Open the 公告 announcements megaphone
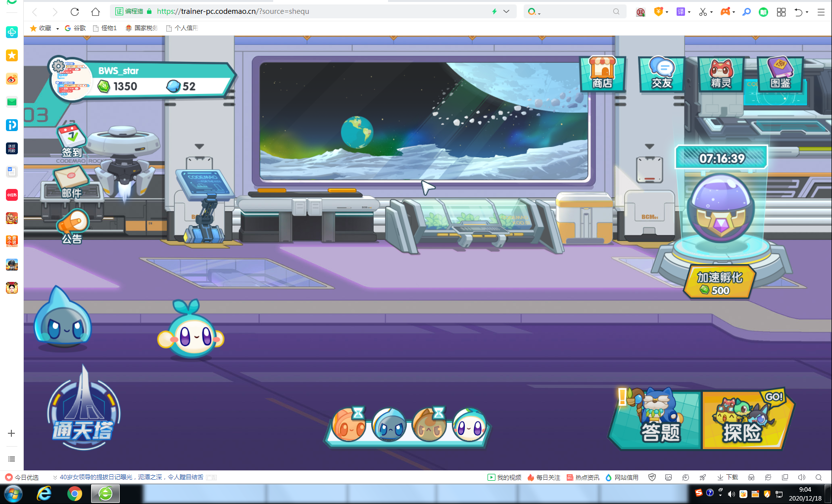This screenshot has width=832, height=504. coord(72,227)
